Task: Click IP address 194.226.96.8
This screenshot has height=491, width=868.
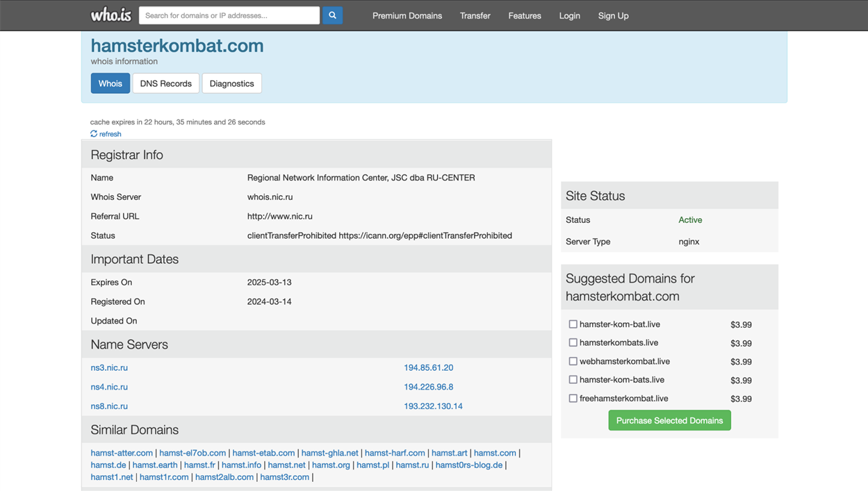Action: tap(429, 387)
